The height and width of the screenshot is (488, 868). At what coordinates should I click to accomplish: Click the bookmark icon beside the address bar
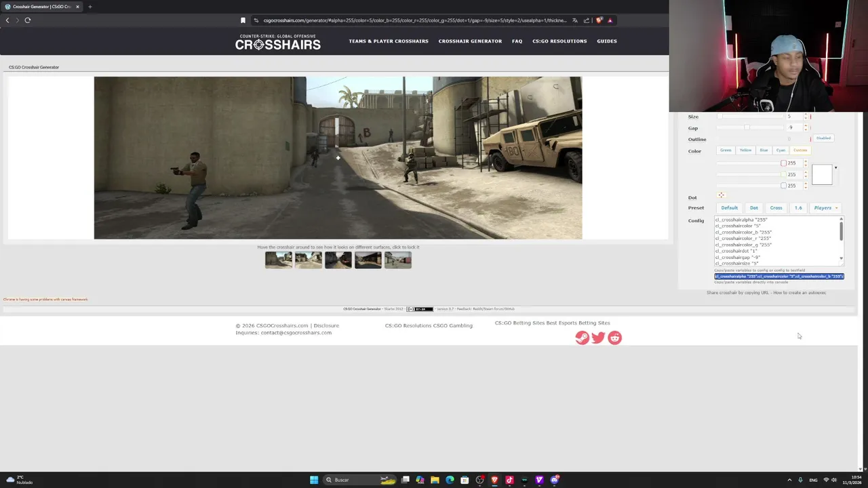(x=243, y=20)
